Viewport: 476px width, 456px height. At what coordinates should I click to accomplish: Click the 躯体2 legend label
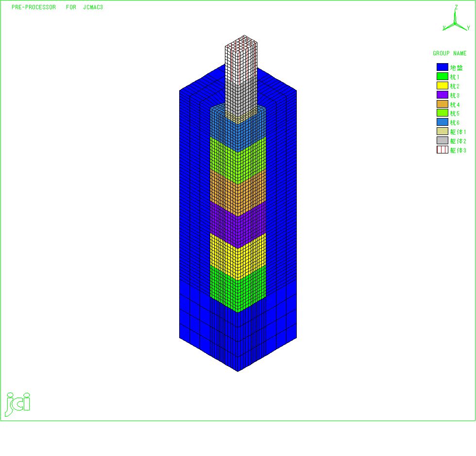coord(458,141)
